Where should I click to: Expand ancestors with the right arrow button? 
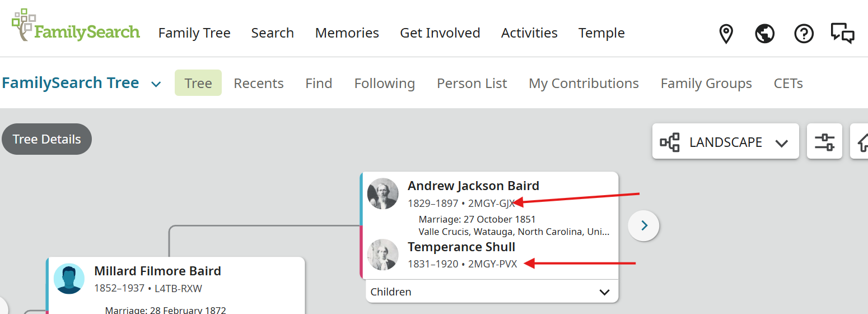644,225
